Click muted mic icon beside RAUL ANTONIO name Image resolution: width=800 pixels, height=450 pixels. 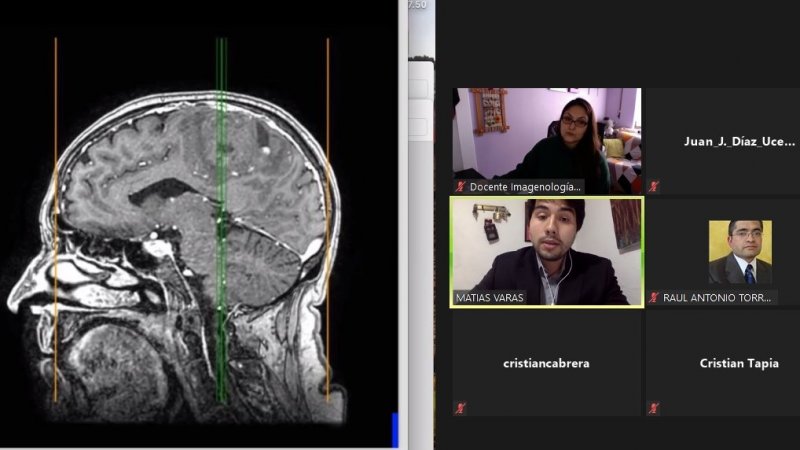[654, 298]
